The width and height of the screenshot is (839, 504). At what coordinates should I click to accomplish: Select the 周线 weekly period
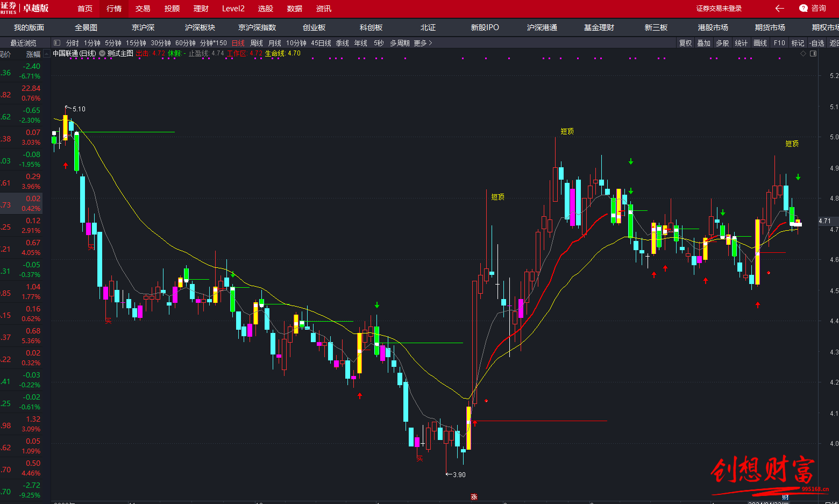(x=257, y=43)
